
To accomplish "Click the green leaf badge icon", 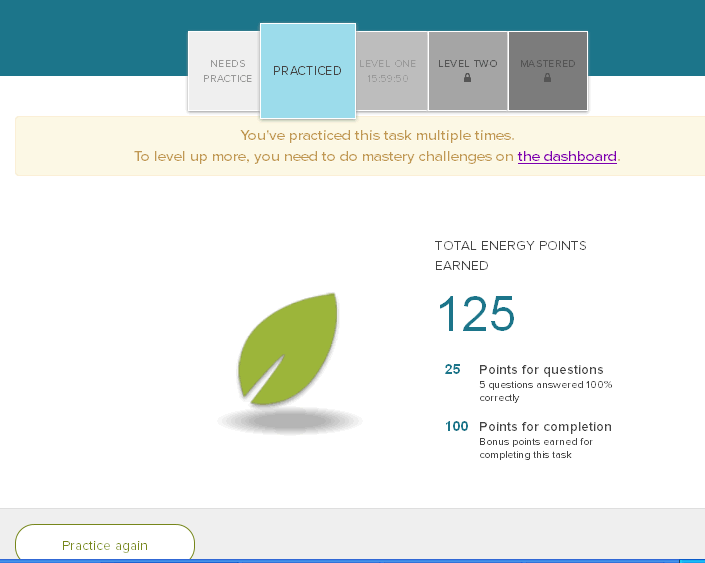I will 287,349.
